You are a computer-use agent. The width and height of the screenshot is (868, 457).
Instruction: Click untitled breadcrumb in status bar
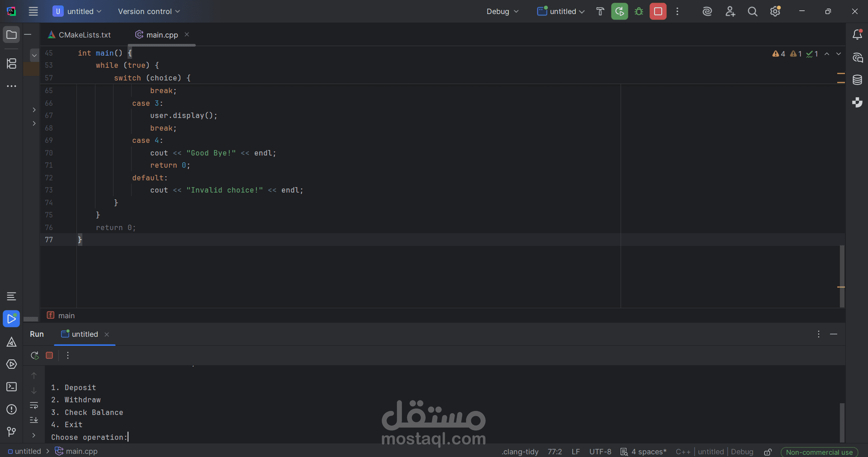24,451
